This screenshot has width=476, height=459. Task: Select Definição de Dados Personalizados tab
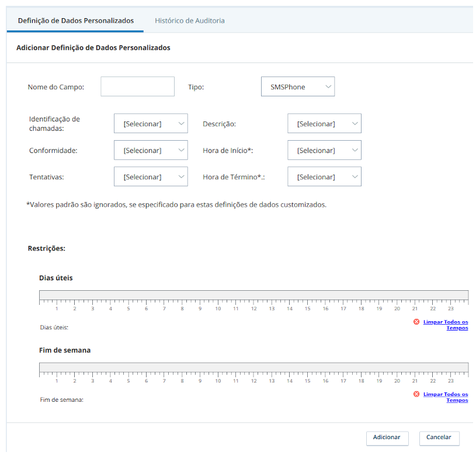(75, 20)
